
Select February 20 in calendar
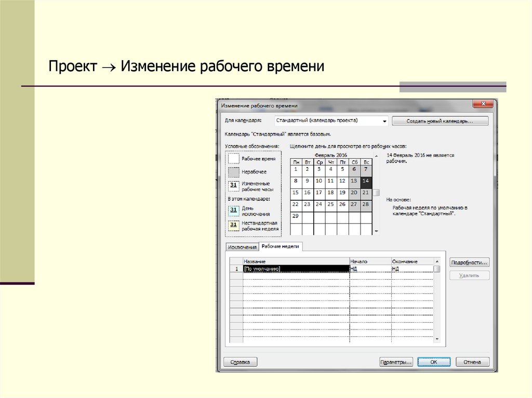[354, 193]
